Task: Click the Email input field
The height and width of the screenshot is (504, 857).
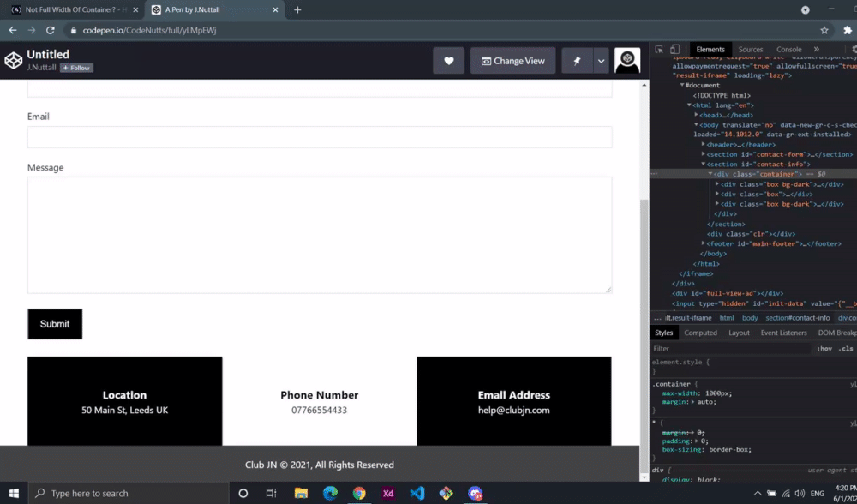Action: [320, 137]
